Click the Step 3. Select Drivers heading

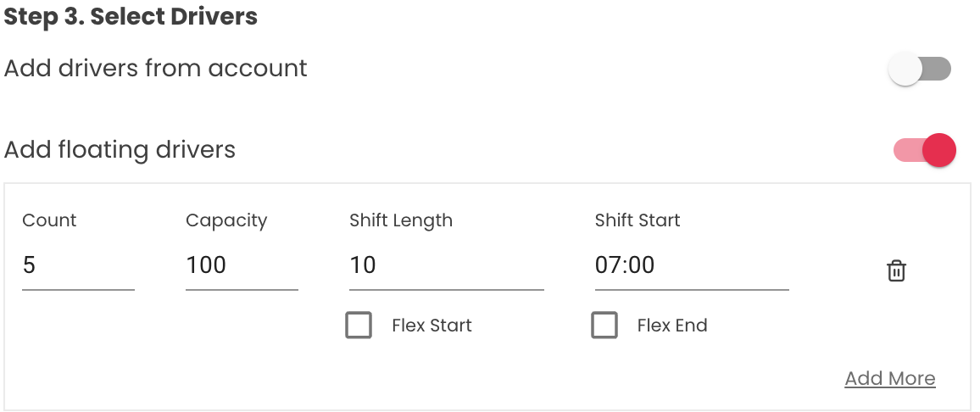tap(131, 17)
